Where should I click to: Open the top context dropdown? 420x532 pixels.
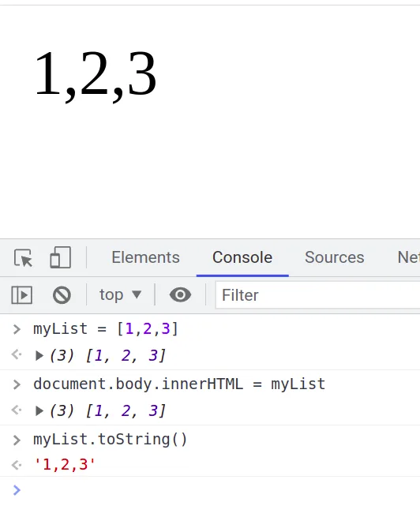[x=120, y=295]
